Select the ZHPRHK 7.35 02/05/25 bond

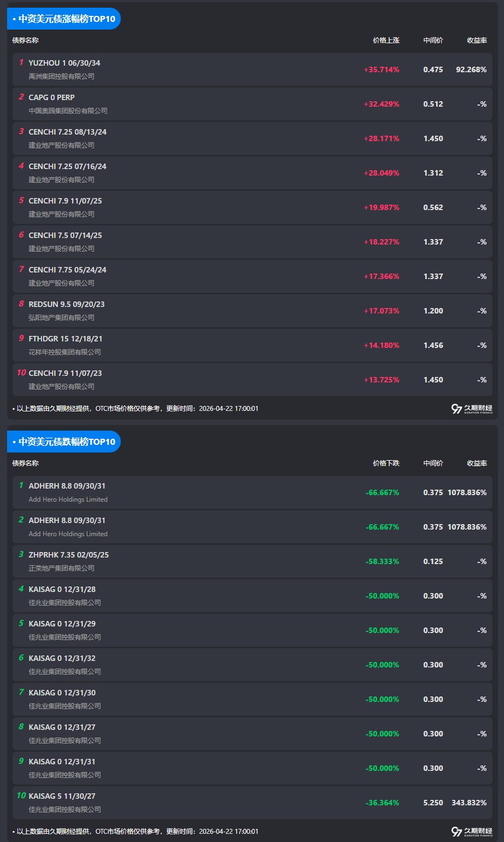click(252, 561)
